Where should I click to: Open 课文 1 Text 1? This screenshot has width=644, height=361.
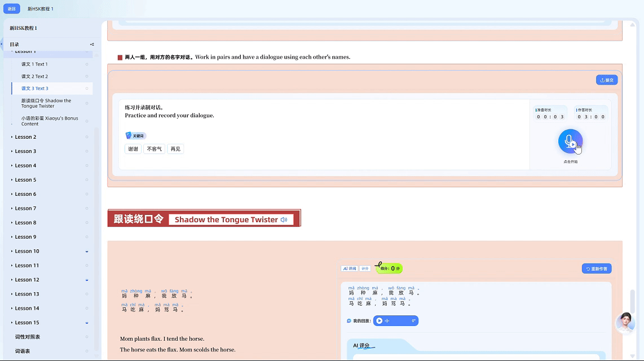[34, 64]
